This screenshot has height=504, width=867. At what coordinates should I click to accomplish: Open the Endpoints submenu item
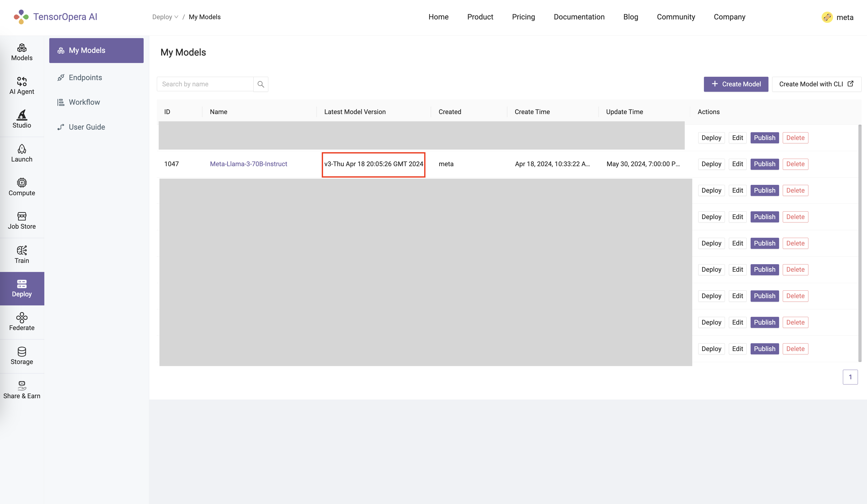[x=85, y=78]
